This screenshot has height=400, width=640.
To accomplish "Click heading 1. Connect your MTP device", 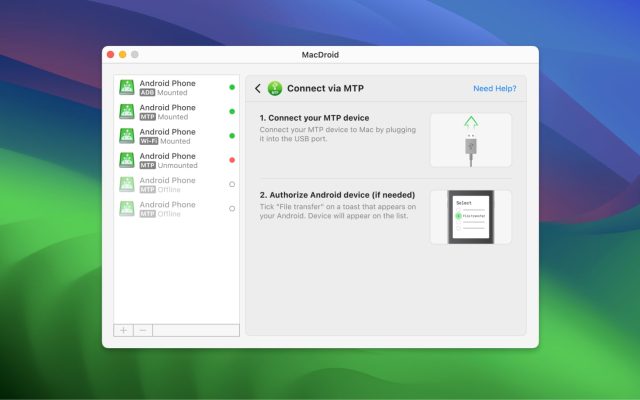I will tap(314, 118).
